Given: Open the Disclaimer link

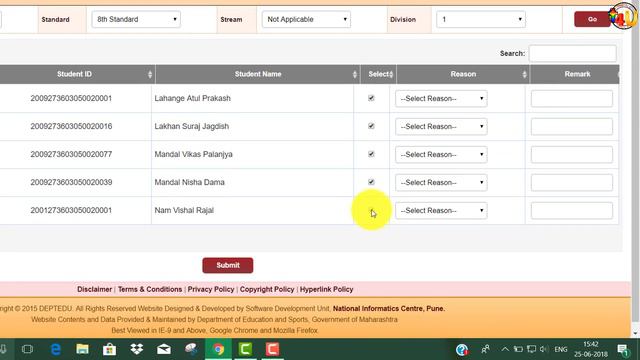Looking at the screenshot, I should point(94,289).
